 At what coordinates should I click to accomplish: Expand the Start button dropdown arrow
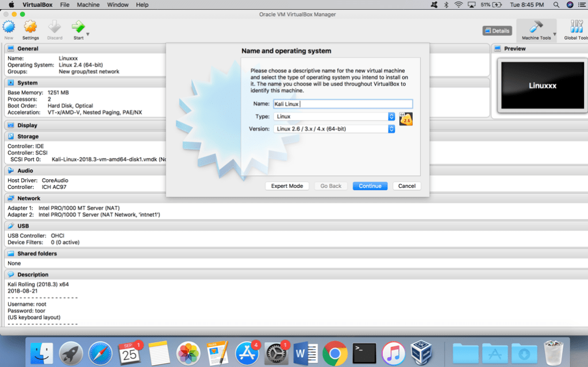(88, 34)
